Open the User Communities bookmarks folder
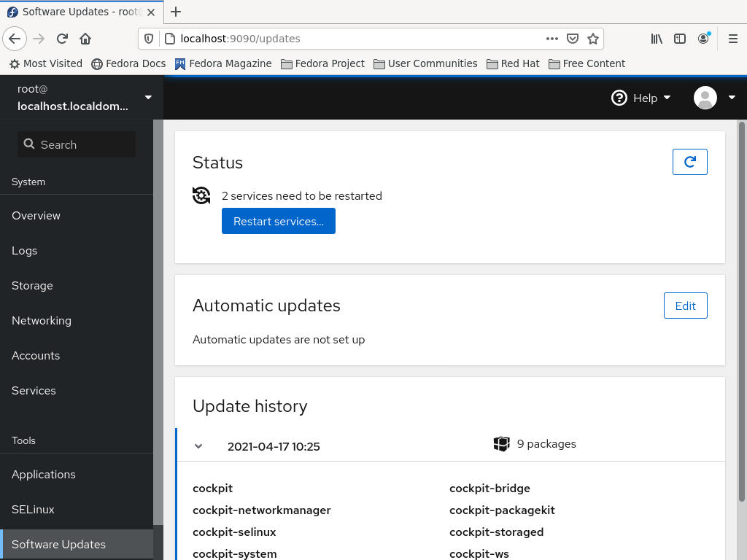Image resolution: width=747 pixels, height=560 pixels. (425, 63)
